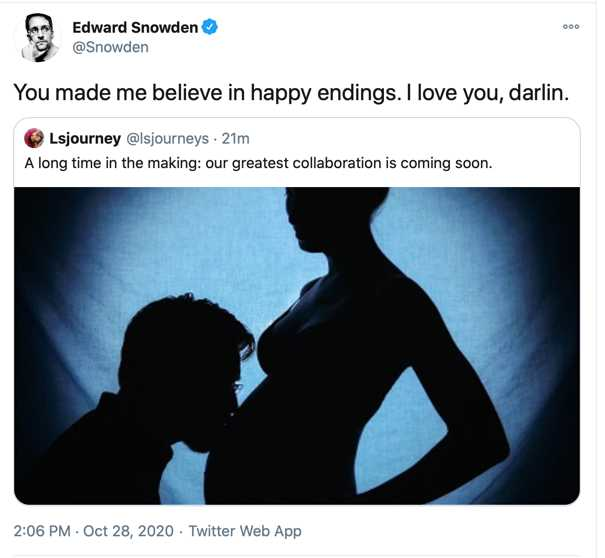Click the blue verified checkmark badge
605x558 pixels.
coord(210,27)
